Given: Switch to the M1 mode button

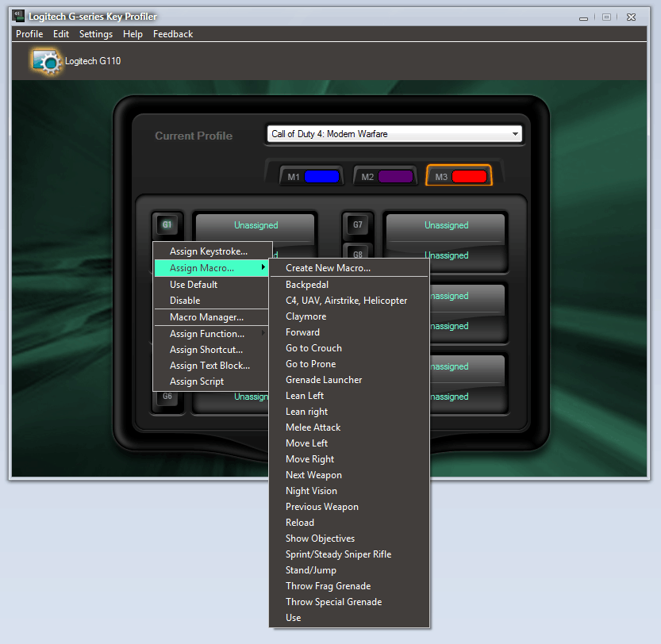Looking at the screenshot, I should coord(312,177).
